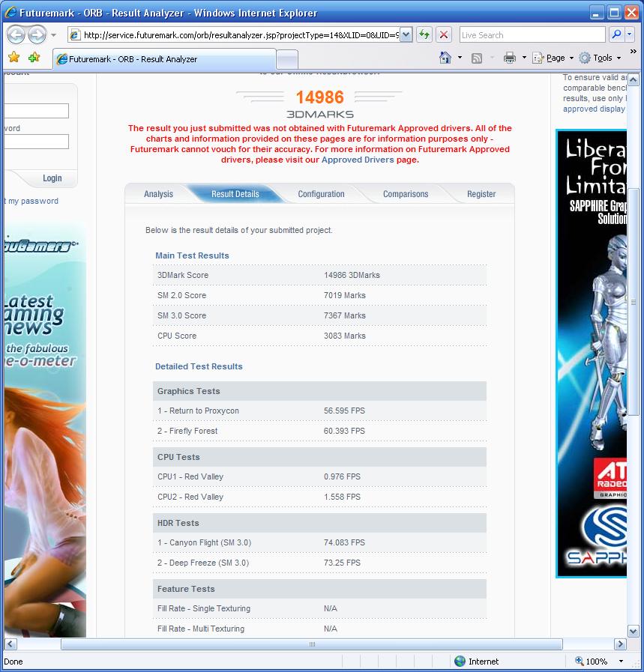
Task: Show more toolbar items chevron
Action: [633, 52]
